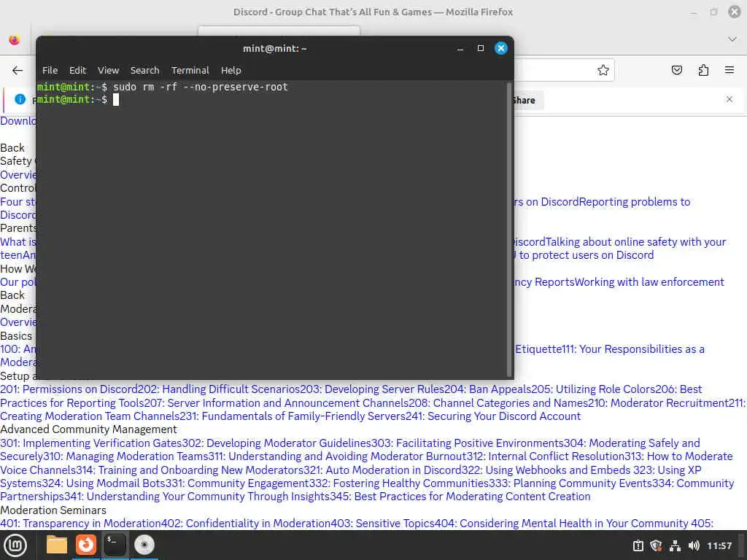Open link 402: Confidentiality in Moderation

246,524
